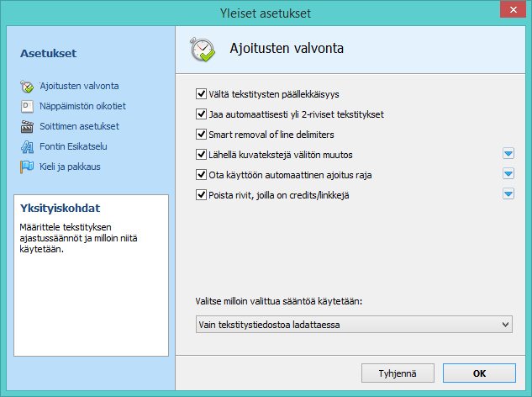This screenshot has height=397, width=532.
Task: Uncheck Ota käyttöön automaattinen ajoitus raja
Action: point(201,175)
